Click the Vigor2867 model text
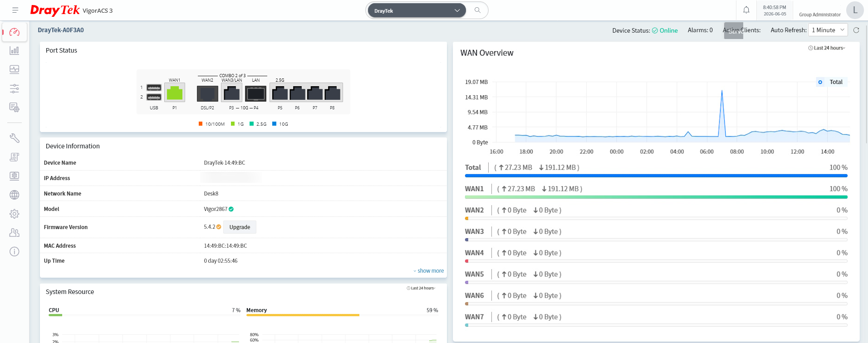This screenshot has width=868, height=343. (216, 209)
